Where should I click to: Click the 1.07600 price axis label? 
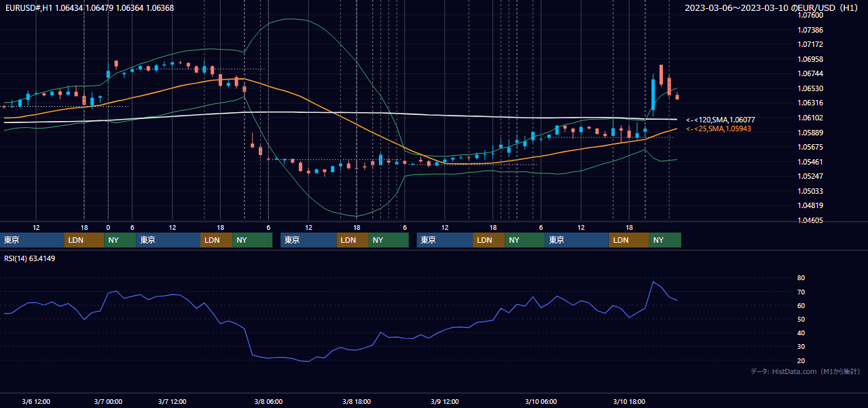(810, 16)
